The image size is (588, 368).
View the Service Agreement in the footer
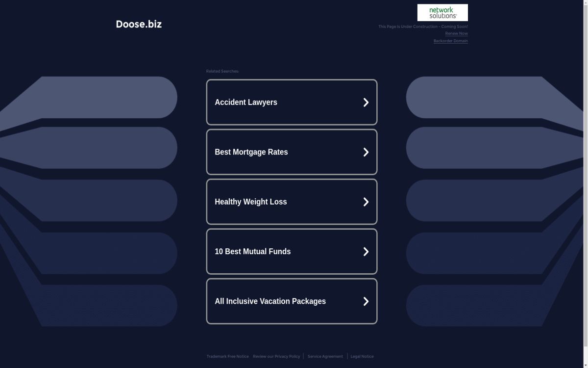pos(325,357)
